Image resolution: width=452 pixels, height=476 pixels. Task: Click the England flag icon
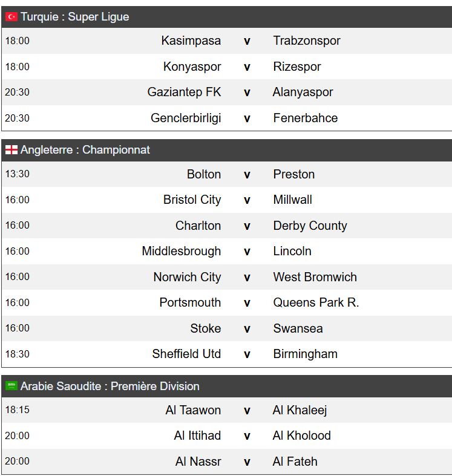point(11,149)
